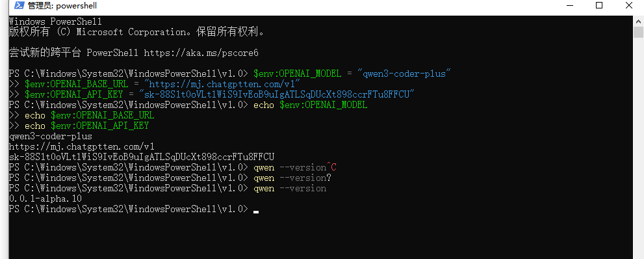644x259 pixels.
Task: Click the PowerShell icon in title bar
Action: [x=18, y=6]
